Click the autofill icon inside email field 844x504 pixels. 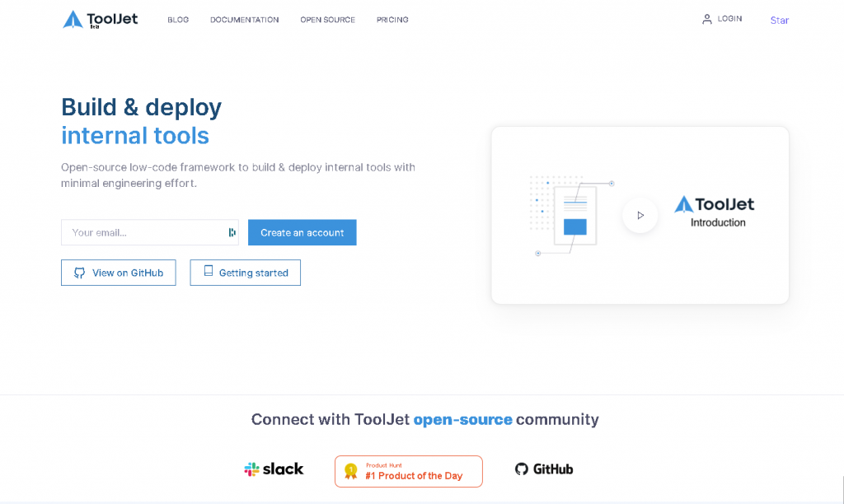pos(232,232)
